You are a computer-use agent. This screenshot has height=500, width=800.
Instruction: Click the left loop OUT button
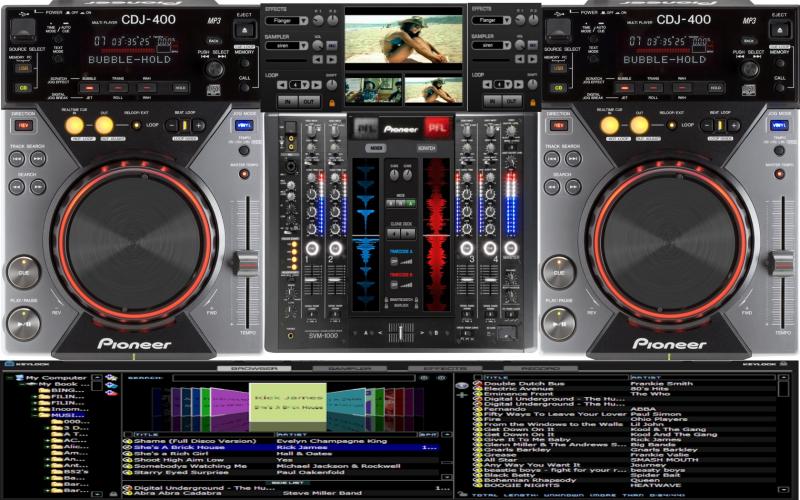pyautogui.click(x=309, y=102)
